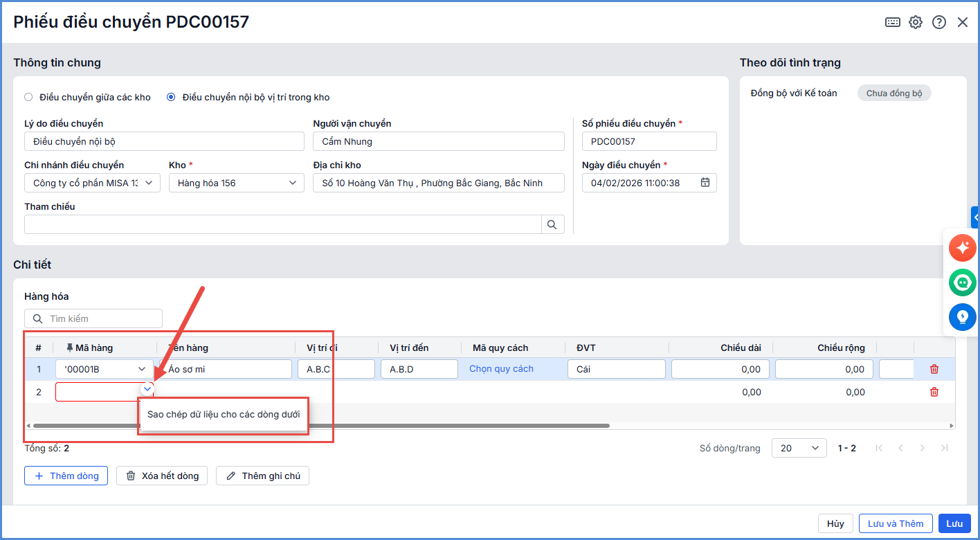Select Điều chuyển giữa các kho option

click(x=28, y=98)
